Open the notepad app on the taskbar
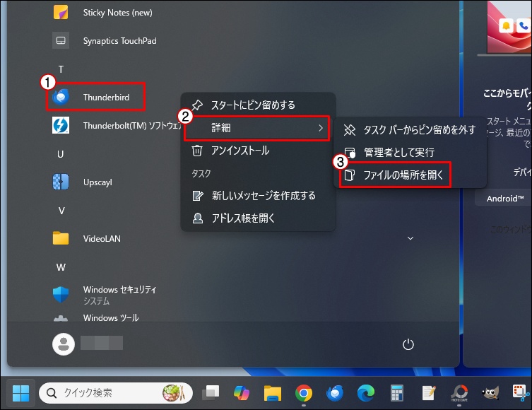 pyautogui.click(x=428, y=393)
